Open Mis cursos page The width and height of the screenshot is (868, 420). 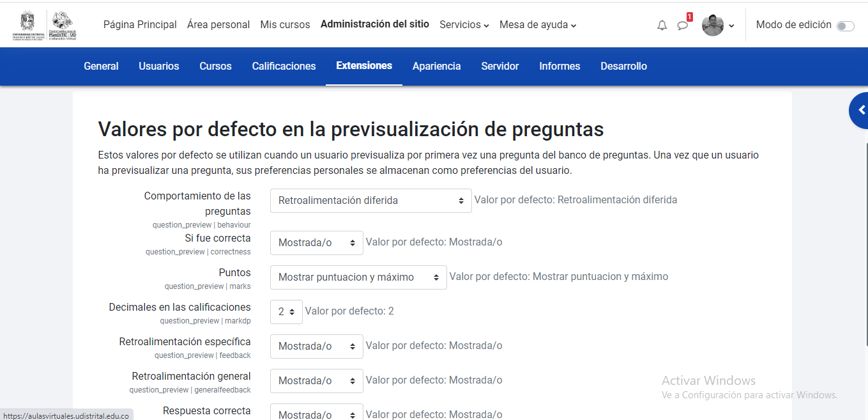pyautogui.click(x=285, y=24)
